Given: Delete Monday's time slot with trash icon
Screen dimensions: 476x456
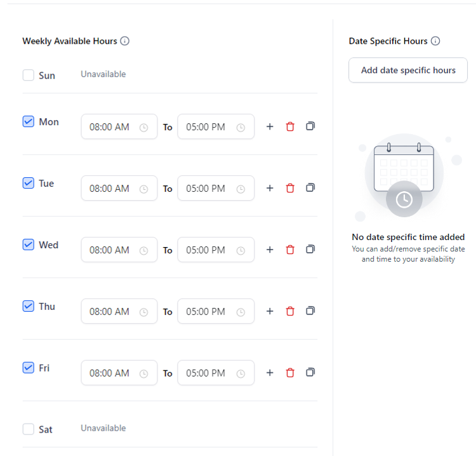Looking at the screenshot, I should point(290,126).
